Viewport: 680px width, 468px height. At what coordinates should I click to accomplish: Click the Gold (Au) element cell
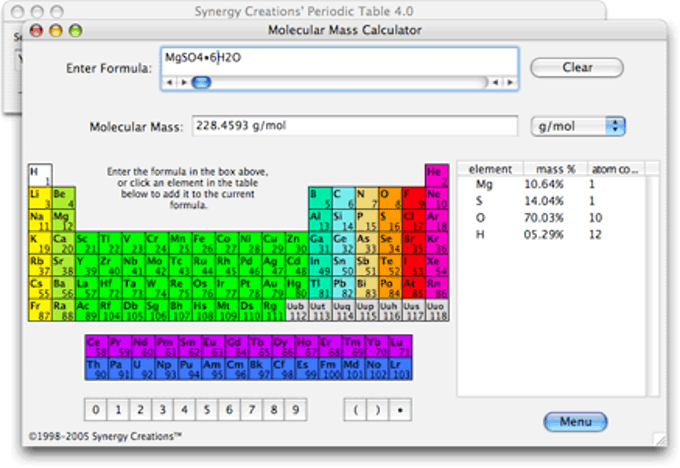(273, 288)
